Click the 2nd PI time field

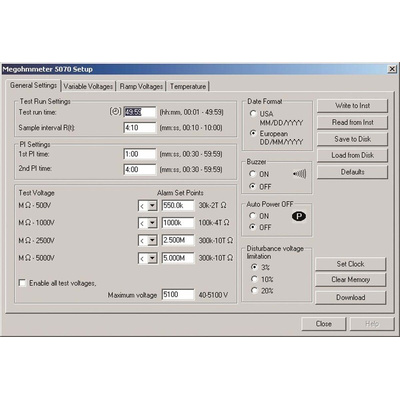(140, 169)
